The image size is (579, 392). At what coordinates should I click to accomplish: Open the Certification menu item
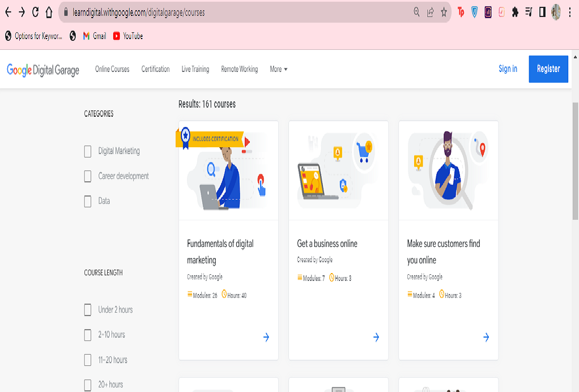(155, 69)
